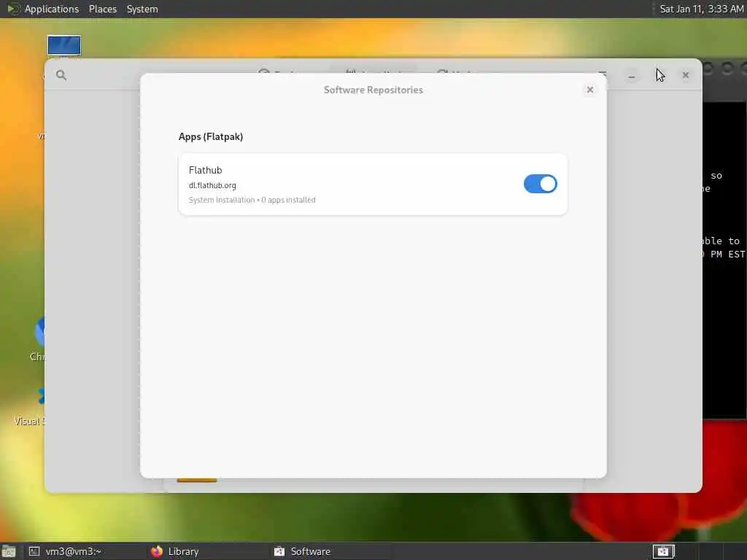Click the System Installation apps installed text
Screen dimensions: 747x560
pos(252,200)
